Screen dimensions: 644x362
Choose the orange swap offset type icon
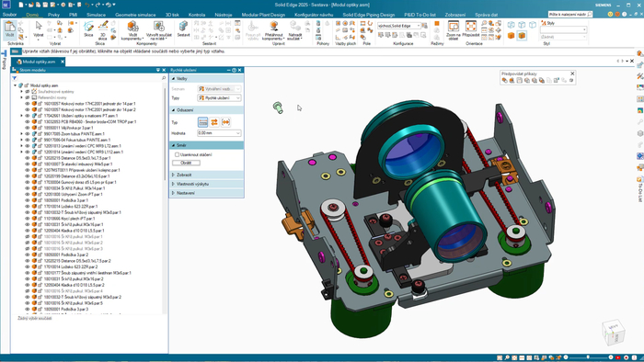214,122
